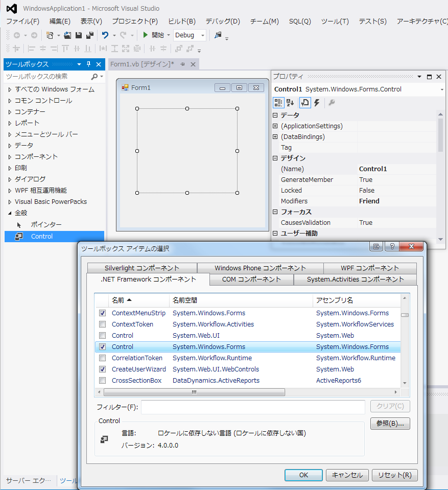The image size is (448, 490).
Task: Click the フィルター(F) input field
Action: 253,407
